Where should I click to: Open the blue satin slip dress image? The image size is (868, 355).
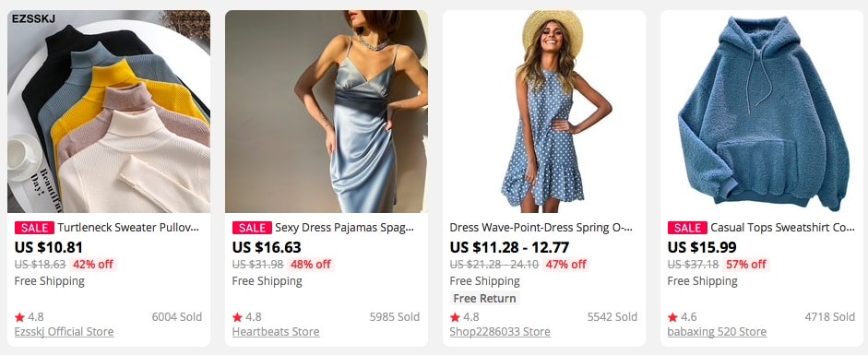point(326,112)
